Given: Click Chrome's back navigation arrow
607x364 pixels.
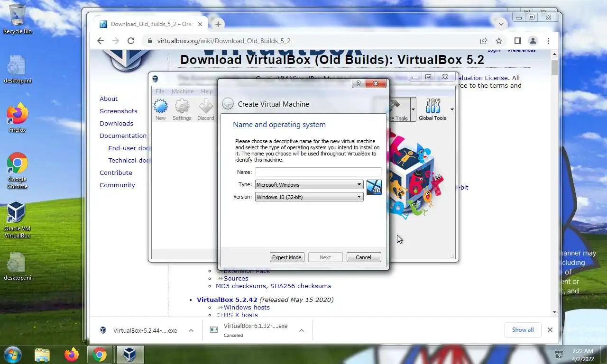Looking at the screenshot, I should point(101,41).
